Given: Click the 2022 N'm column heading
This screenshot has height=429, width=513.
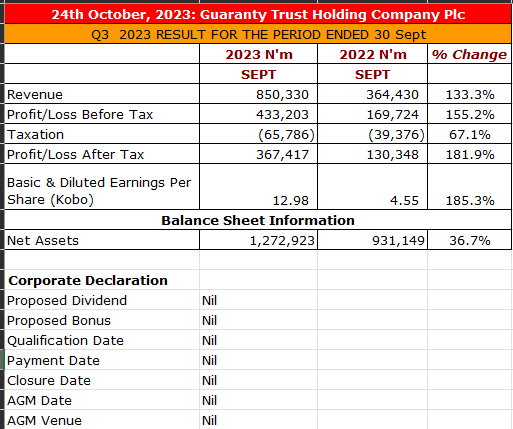Looking at the screenshot, I should 373,54.
